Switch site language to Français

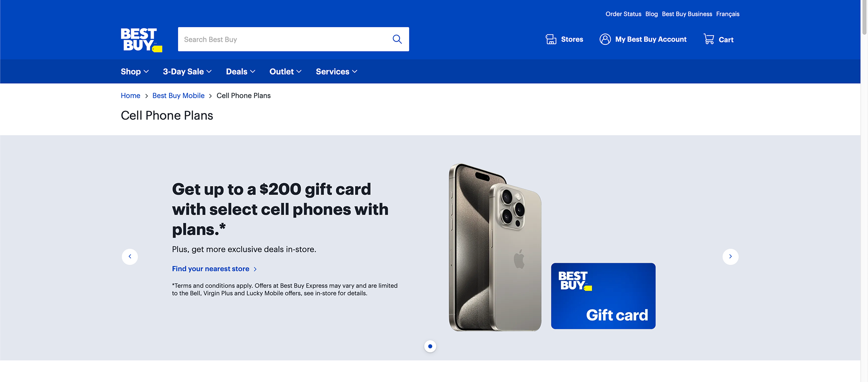(727, 14)
